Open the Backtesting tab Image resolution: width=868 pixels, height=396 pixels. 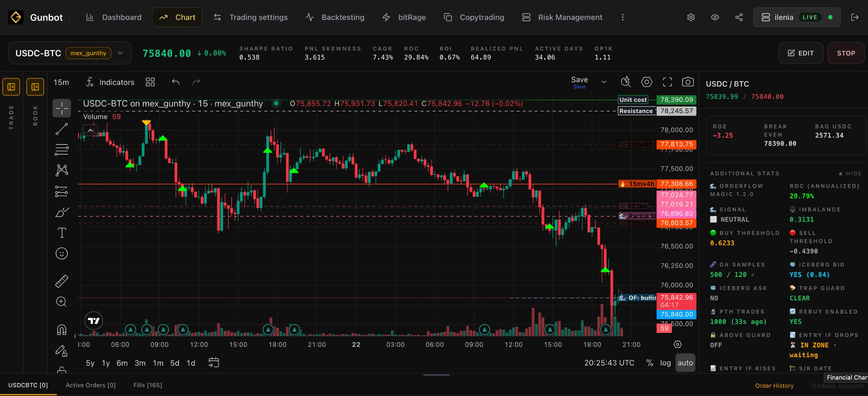(335, 17)
